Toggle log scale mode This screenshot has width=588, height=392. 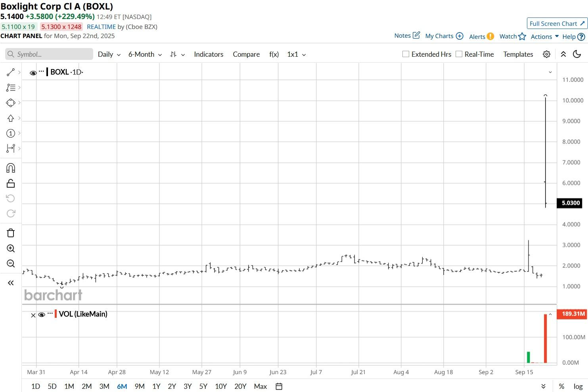coord(578,386)
